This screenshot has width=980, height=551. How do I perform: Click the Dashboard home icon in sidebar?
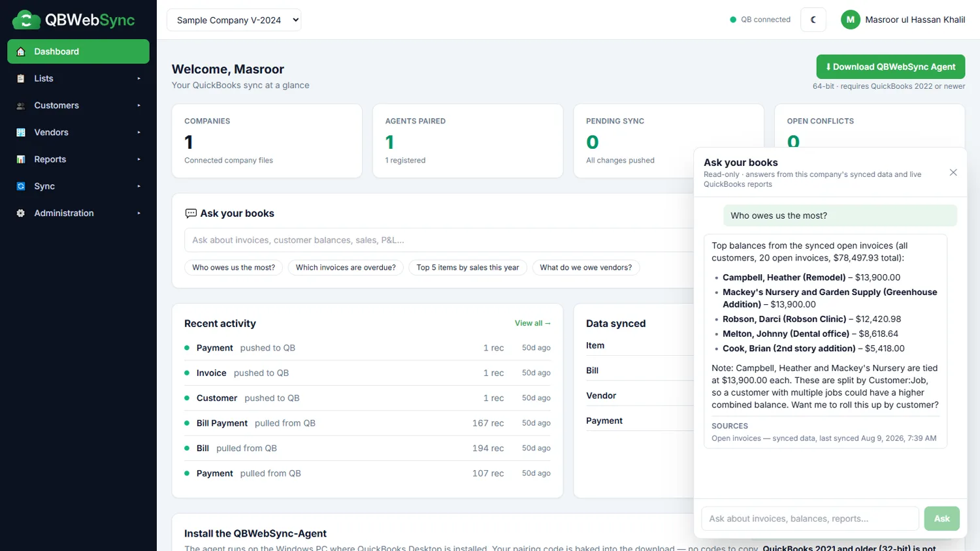21,52
